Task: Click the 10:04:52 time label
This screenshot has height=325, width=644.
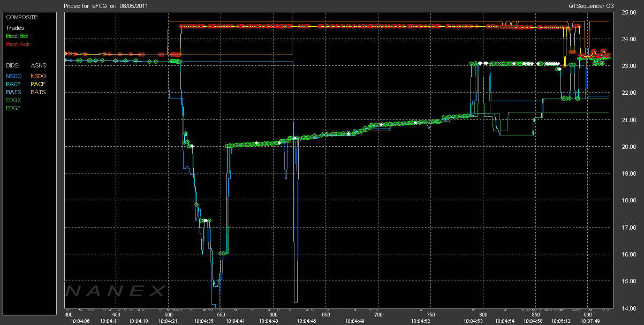Action: tap(420, 321)
